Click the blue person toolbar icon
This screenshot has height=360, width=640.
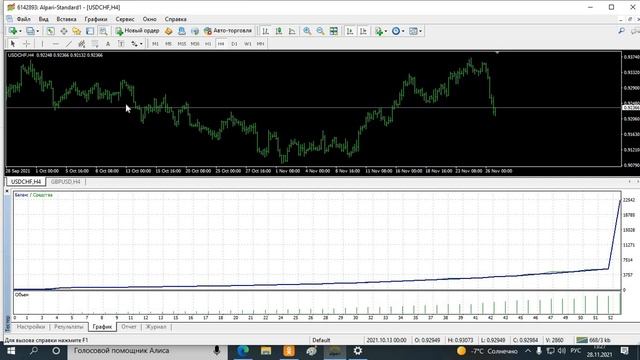coord(182,31)
